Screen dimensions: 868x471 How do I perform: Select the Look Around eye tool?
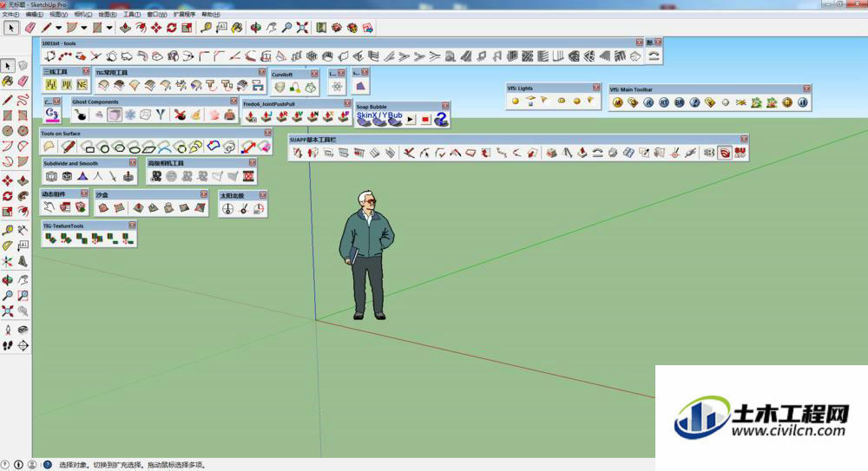pyautogui.click(x=23, y=330)
